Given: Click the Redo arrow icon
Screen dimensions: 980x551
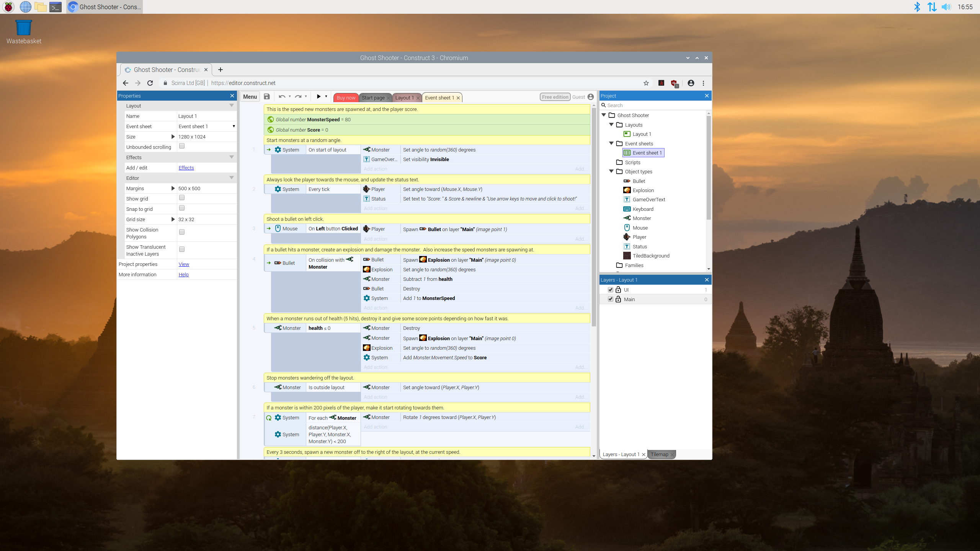Looking at the screenshot, I should (x=298, y=97).
